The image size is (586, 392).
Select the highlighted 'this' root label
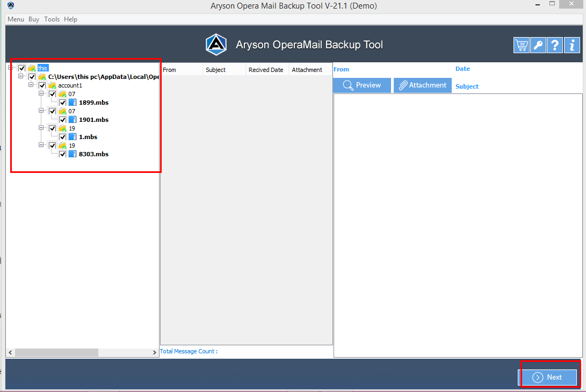coord(42,68)
